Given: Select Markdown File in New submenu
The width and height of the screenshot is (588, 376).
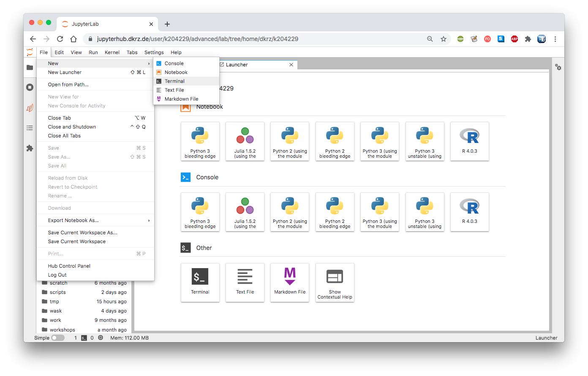Looking at the screenshot, I should (186, 99).
